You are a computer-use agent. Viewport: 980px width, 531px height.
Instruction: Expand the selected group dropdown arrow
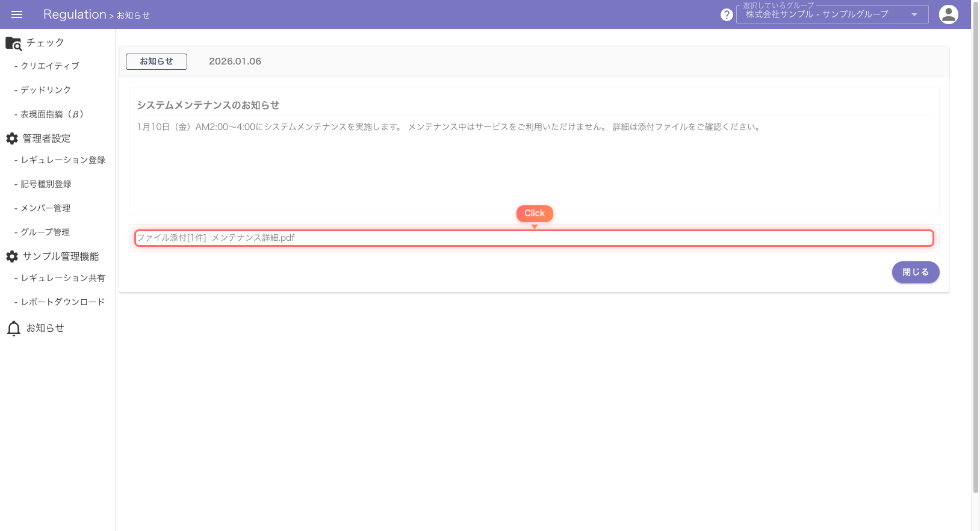(x=914, y=14)
